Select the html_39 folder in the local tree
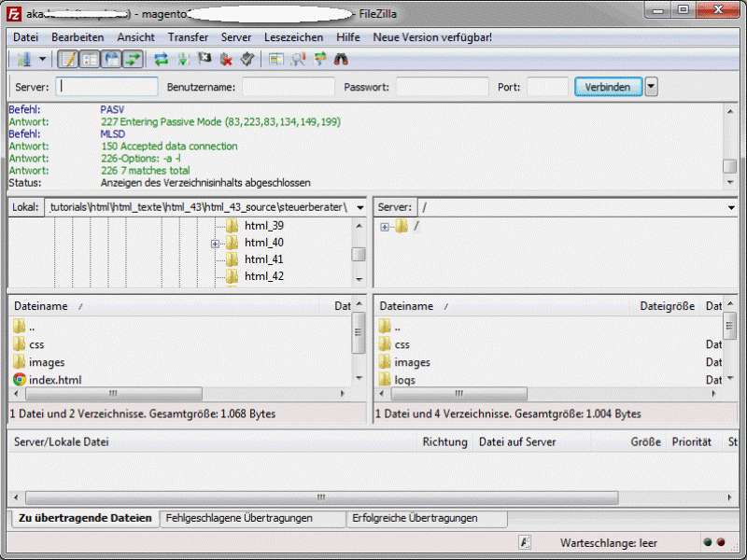The image size is (747, 560). (x=264, y=226)
